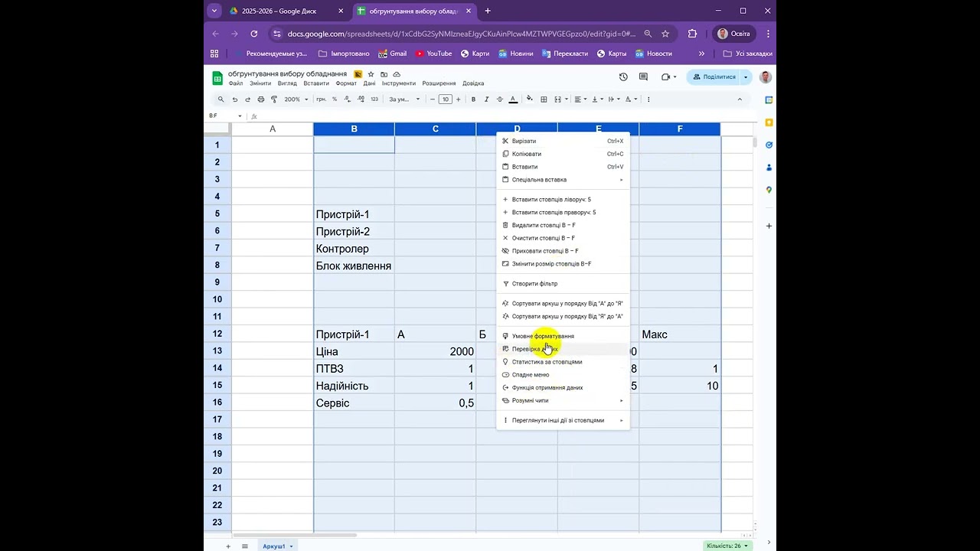Viewport: 980px width, 551px height.
Task: Open the vertical align dropdown
Action: 598,99
